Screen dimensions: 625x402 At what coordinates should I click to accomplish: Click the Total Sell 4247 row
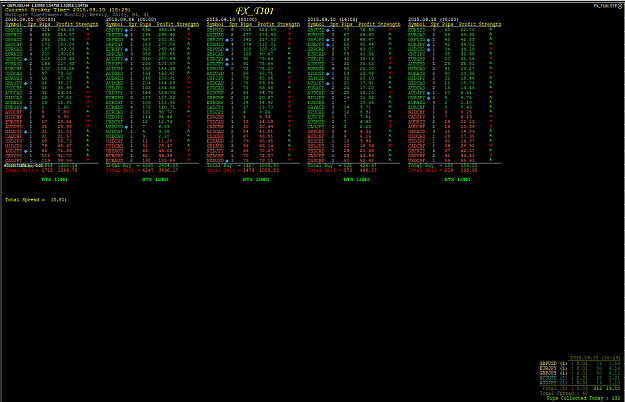142,170
